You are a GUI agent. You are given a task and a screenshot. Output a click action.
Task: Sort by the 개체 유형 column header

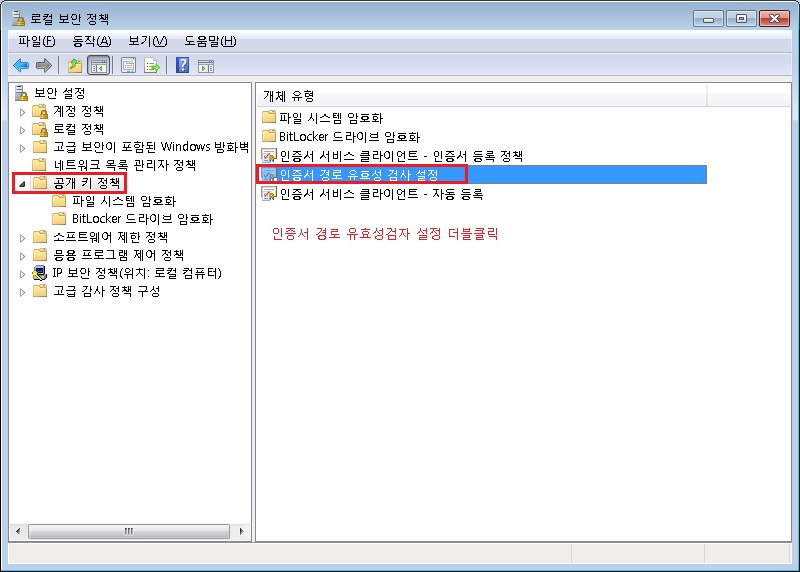482,95
